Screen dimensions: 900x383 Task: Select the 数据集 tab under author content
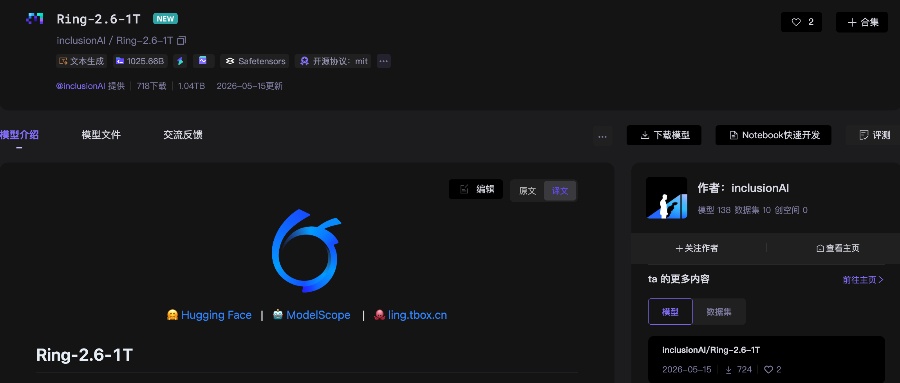[719, 312]
